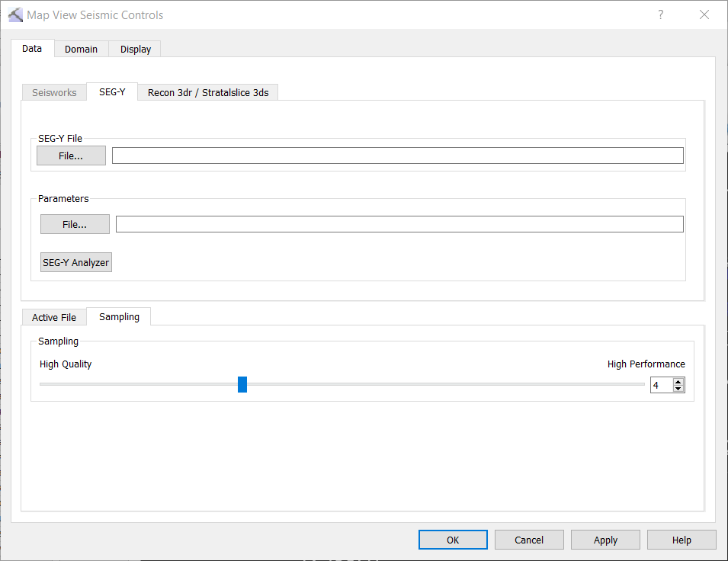Viewport: 728px width, 561px height.
Task: Open the Domain tab
Action: point(81,50)
